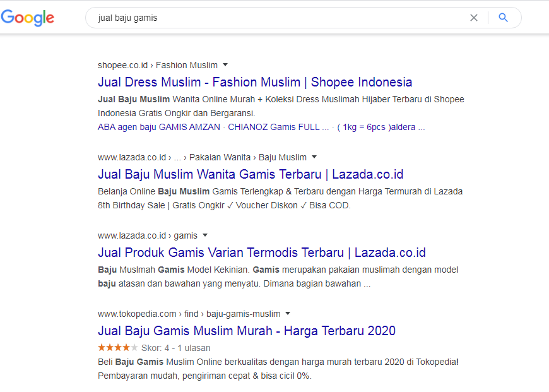The image size is (549, 392).
Task: Clear the search query with X icon
Action: pos(474,18)
